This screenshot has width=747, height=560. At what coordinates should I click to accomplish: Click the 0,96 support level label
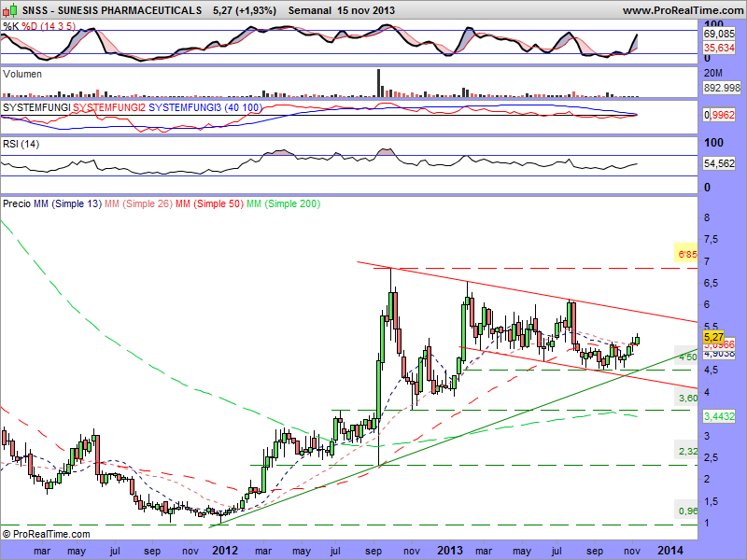point(687,511)
